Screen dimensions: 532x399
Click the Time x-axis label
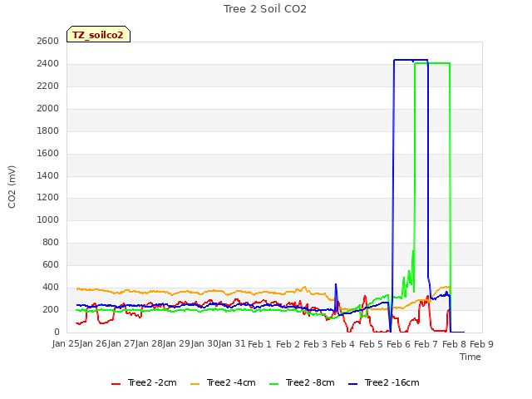click(x=470, y=357)
